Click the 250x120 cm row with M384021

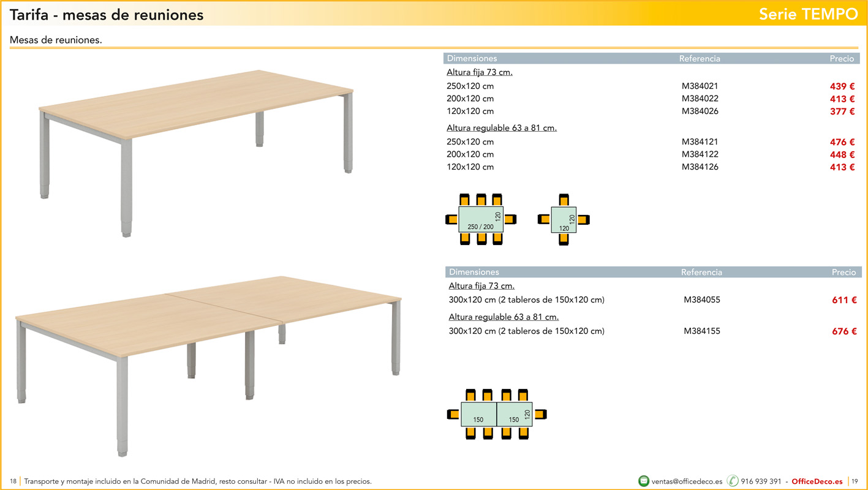point(651,86)
